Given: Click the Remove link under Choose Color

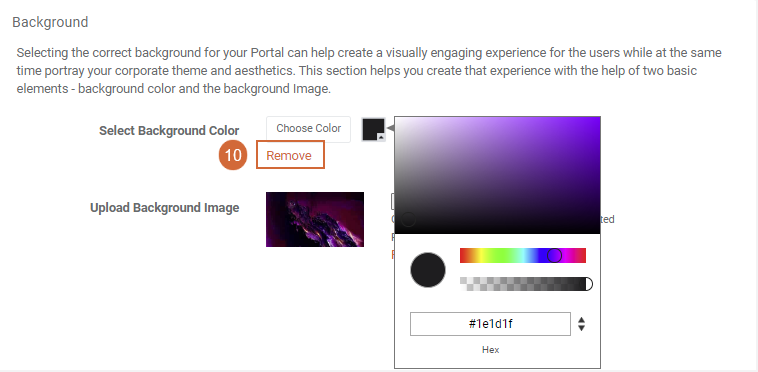Looking at the screenshot, I should tap(289, 156).
